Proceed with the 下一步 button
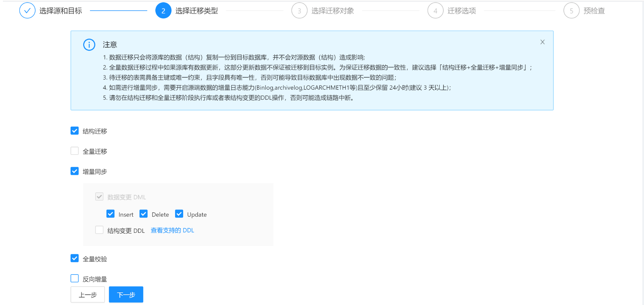This screenshot has width=644, height=305. pos(126,295)
